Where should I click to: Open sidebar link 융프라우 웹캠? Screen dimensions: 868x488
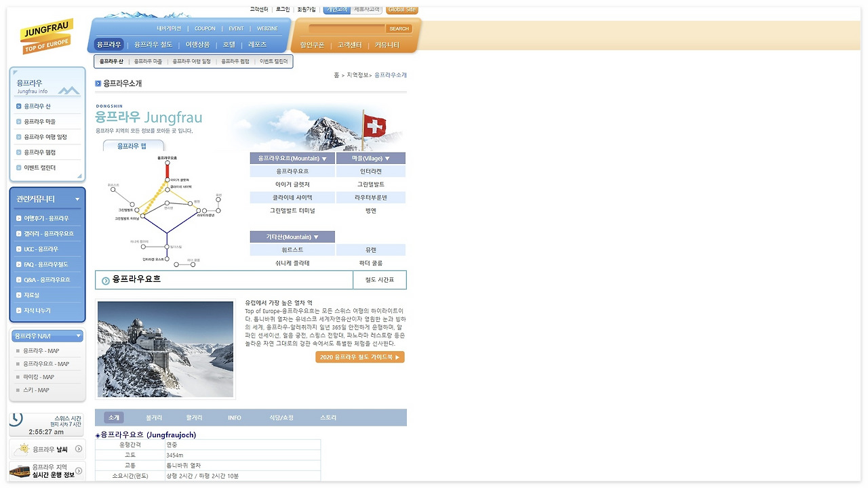(x=40, y=152)
